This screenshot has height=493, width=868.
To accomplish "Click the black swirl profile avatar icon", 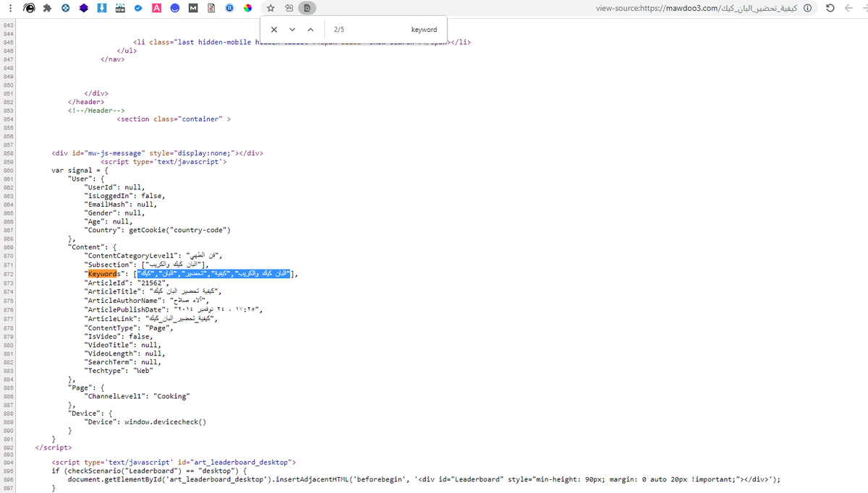I will tap(30, 8).
